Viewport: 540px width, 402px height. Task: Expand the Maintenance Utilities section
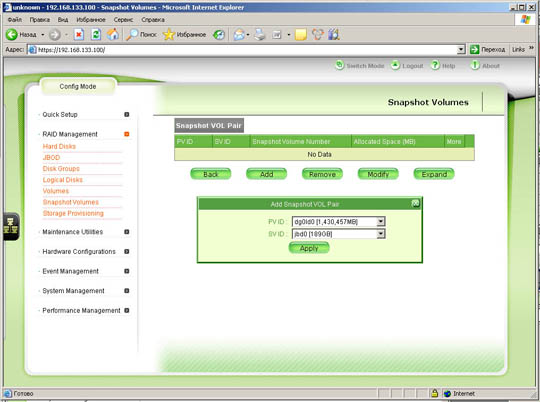click(x=127, y=232)
